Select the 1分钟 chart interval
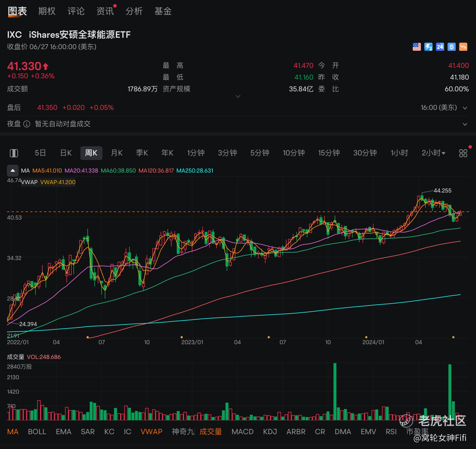Viewport: 476px width, 449px height. [x=196, y=153]
